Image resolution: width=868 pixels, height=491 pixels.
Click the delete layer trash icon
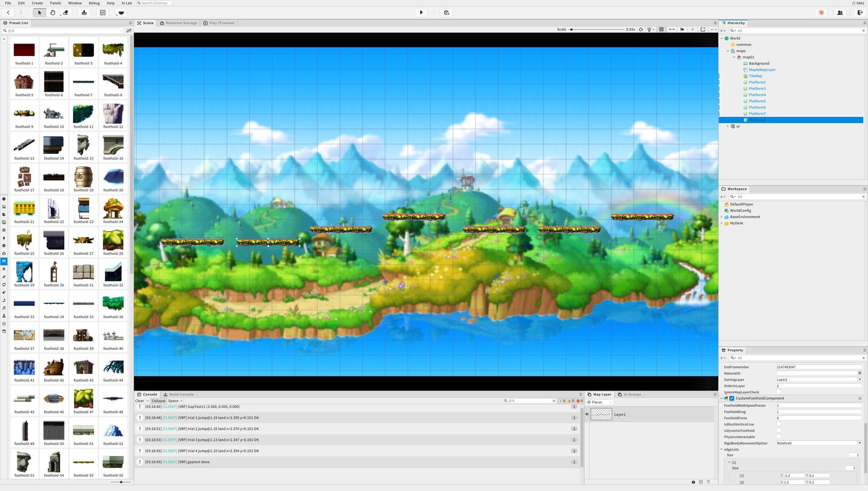pos(708,481)
